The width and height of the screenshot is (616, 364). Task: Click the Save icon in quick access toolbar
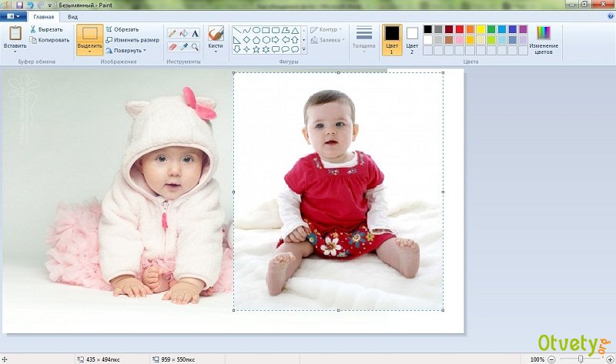click(19, 5)
